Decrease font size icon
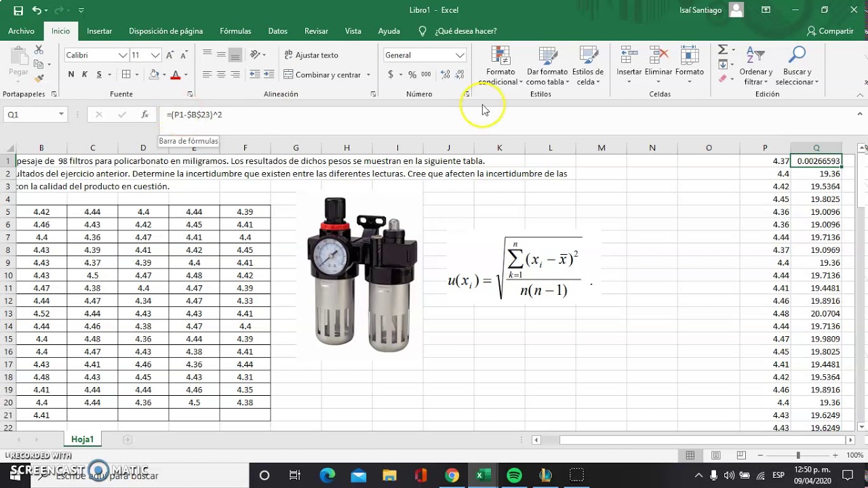 [184, 55]
